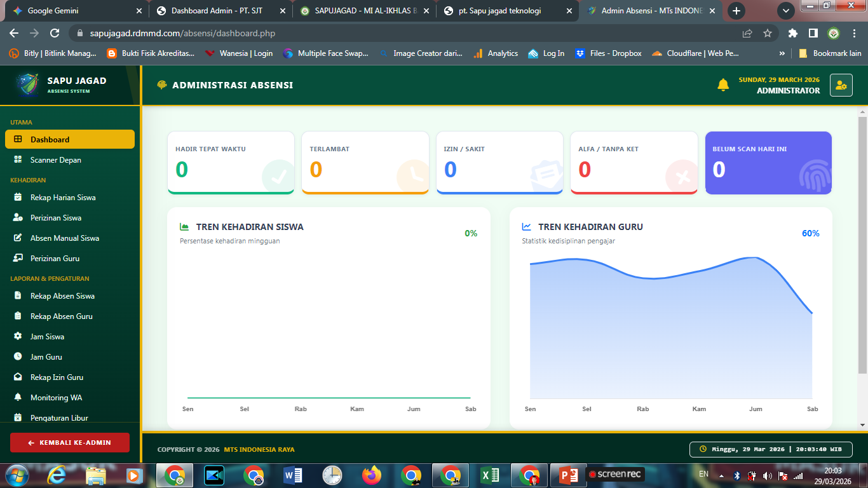
Task: Bookmark this page with the star icon
Action: tap(768, 33)
